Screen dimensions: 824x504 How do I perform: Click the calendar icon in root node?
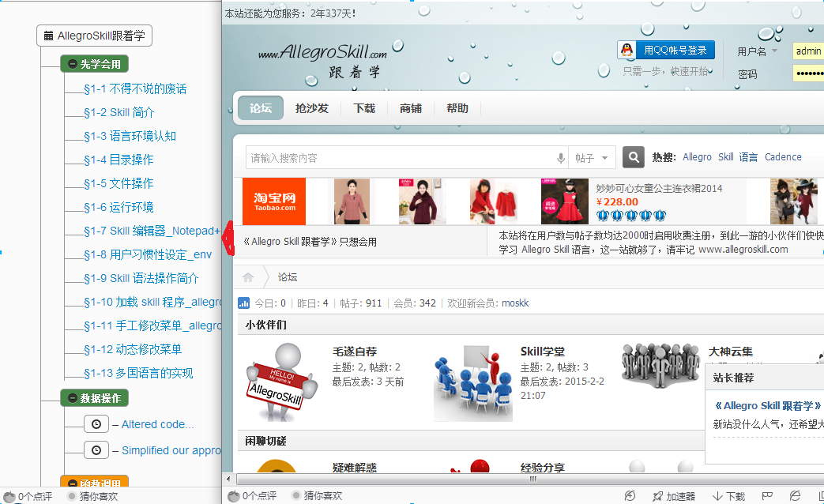click(48, 36)
